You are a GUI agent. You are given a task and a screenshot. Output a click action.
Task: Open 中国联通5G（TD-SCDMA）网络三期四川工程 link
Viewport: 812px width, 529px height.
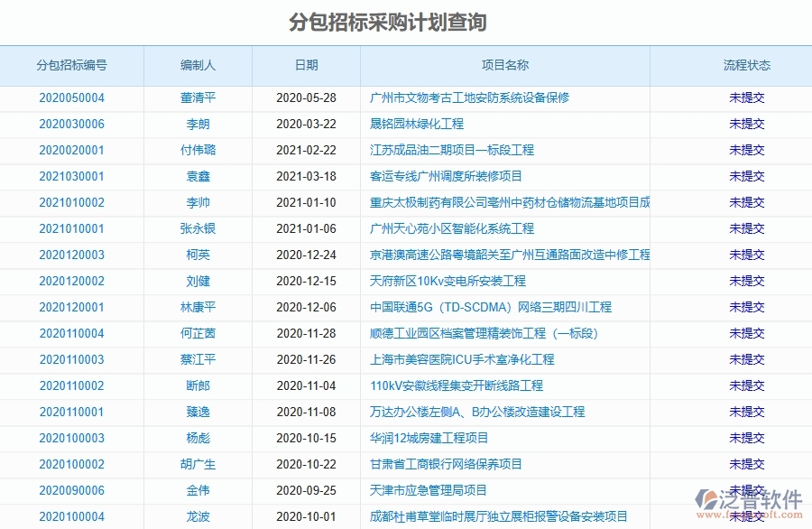coord(486,307)
